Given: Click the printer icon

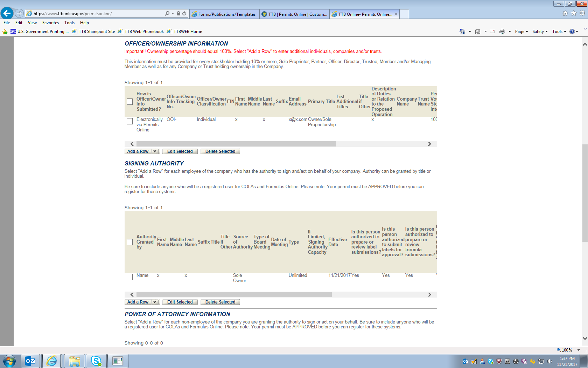Looking at the screenshot, I should click(x=502, y=32).
